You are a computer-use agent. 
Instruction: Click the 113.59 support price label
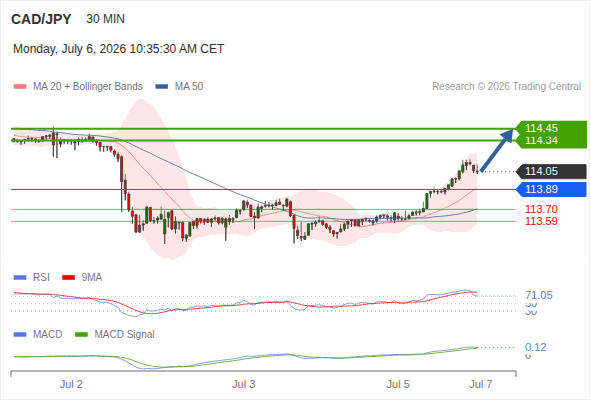click(x=541, y=221)
